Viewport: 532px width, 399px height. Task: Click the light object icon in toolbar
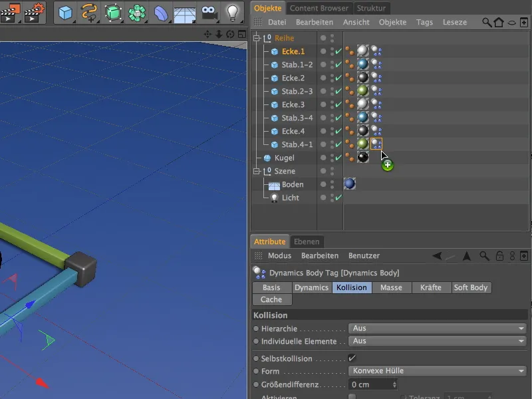231,12
